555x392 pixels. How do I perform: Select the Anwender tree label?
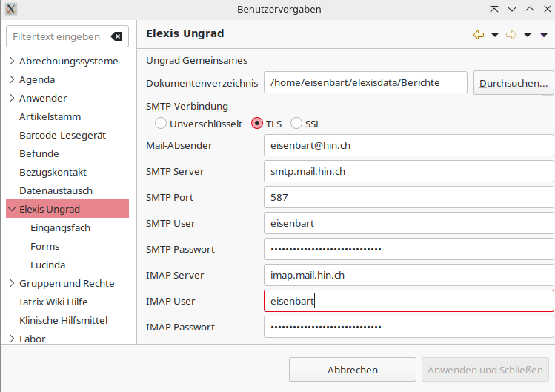tap(43, 98)
